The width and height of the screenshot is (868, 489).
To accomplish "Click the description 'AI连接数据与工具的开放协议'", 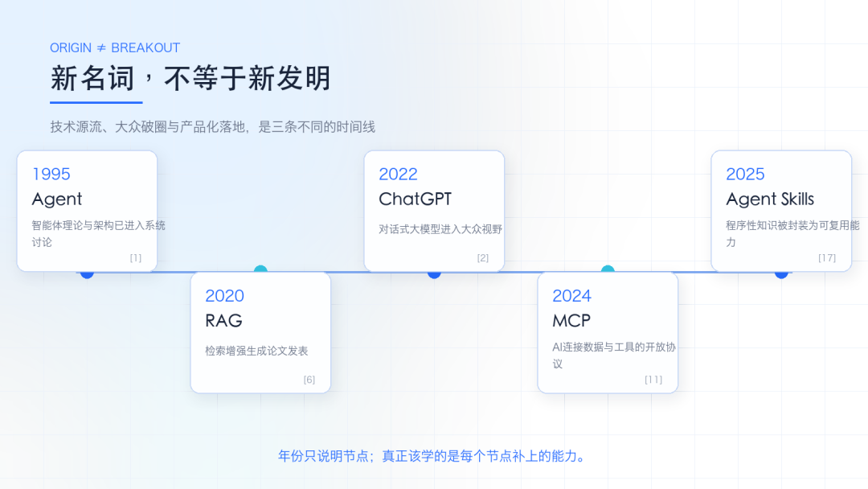I will (x=614, y=355).
